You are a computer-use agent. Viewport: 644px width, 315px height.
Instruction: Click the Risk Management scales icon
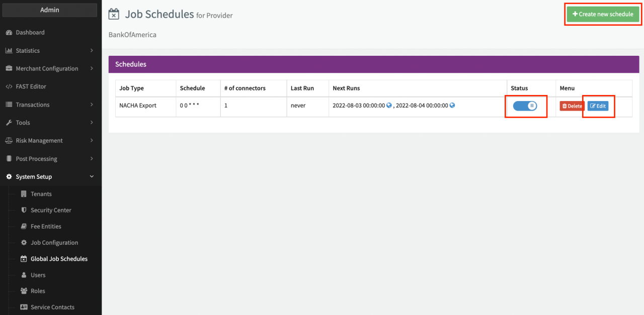pyautogui.click(x=9, y=141)
